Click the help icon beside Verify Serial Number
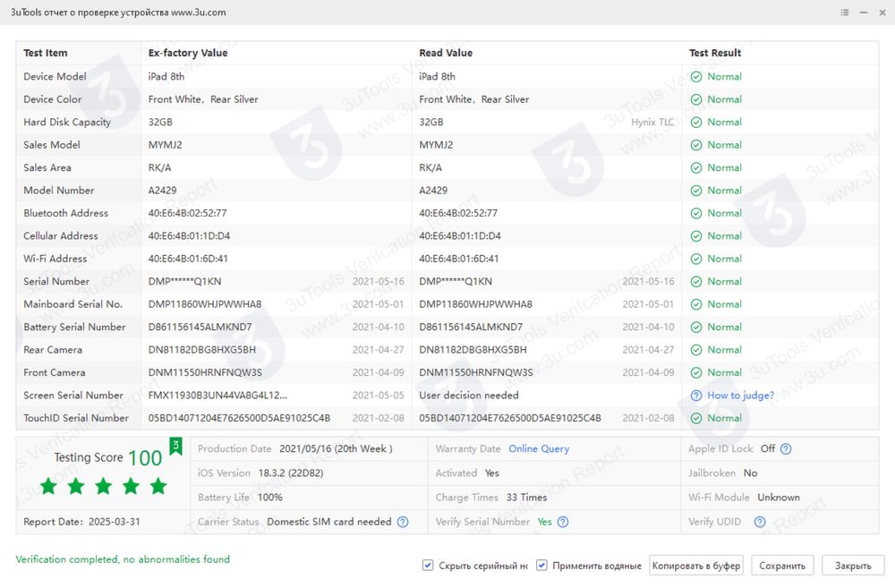Viewport: 895px width, 588px height. point(563,522)
